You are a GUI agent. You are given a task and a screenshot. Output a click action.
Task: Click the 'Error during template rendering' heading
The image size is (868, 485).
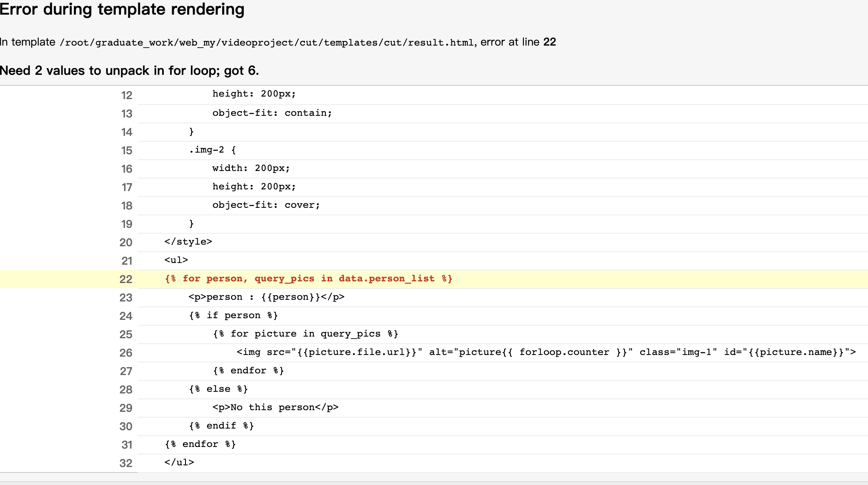(x=122, y=9)
